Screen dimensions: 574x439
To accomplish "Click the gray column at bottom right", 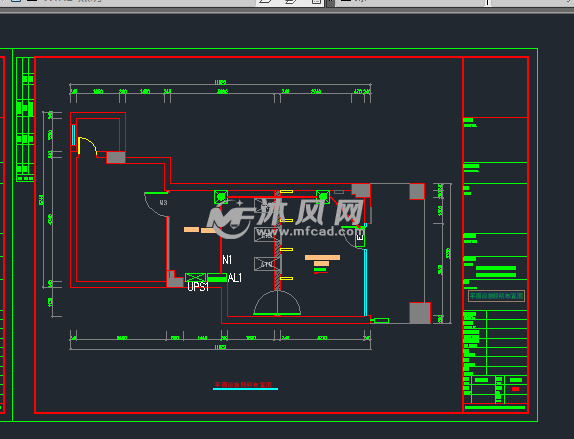I will click(x=420, y=313).
